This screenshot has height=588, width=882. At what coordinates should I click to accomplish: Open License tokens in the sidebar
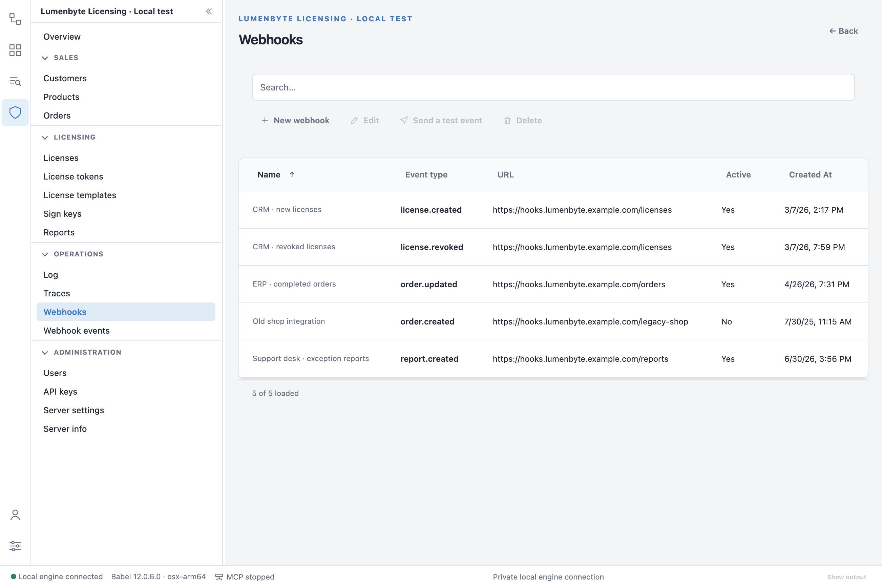(x=73, y=176)
